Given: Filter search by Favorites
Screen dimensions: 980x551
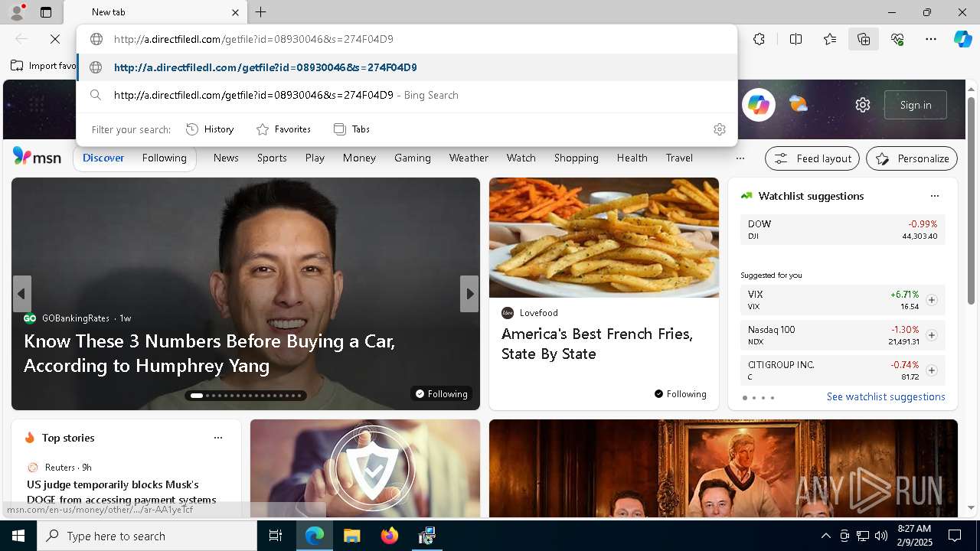Looking at the screenshot, I should click(283, 129).
